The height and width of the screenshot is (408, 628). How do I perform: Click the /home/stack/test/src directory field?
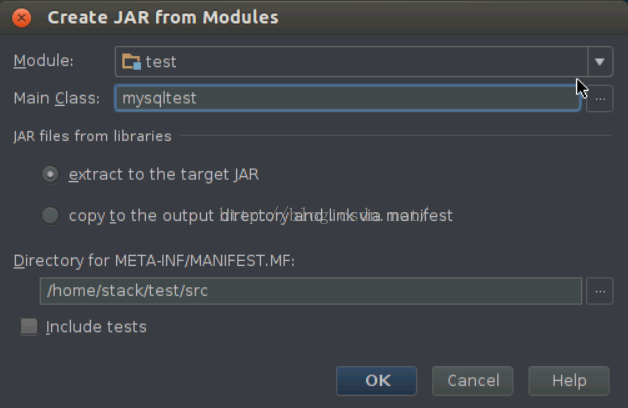310,291
